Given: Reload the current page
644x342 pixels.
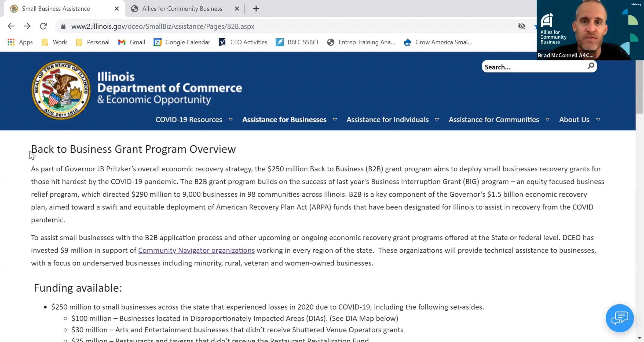Looking at the screenshot, I should point(43,26).
